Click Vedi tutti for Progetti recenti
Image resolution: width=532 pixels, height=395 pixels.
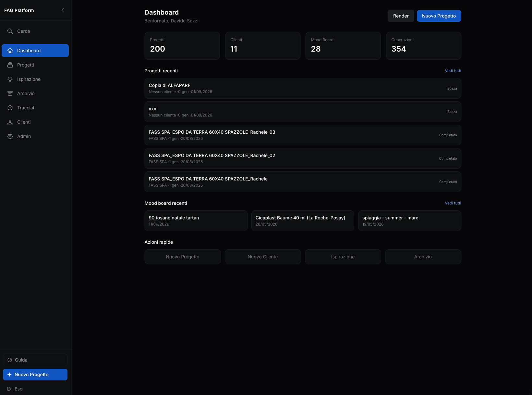(x=453, y=71)
